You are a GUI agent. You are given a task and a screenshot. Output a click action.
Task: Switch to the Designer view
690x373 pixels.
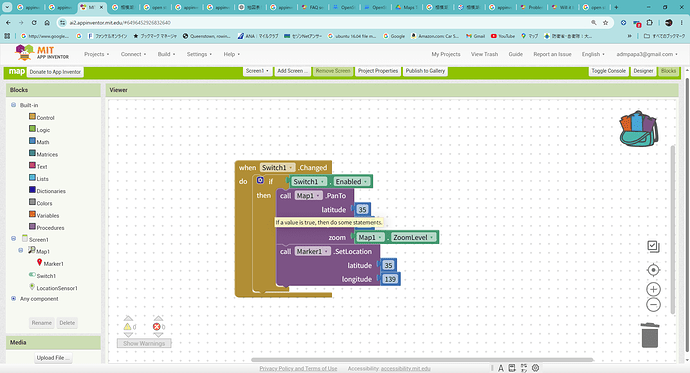[x=643, y=71]
